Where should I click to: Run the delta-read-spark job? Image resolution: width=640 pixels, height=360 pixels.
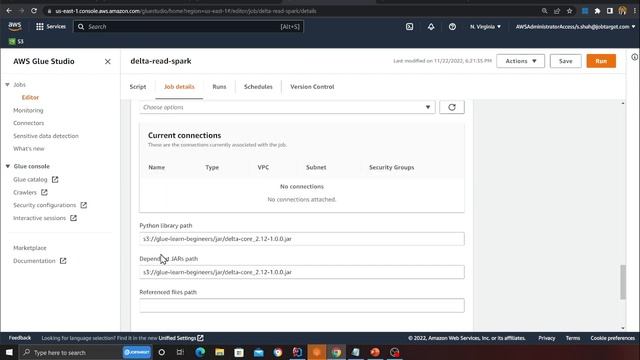point(601,61)
